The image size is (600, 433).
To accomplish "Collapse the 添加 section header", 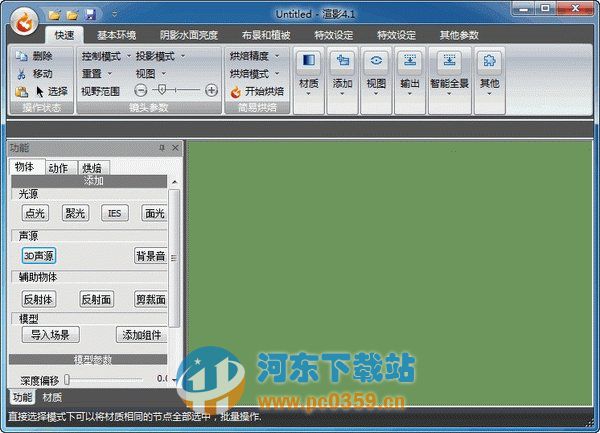I will click(89, 181).
